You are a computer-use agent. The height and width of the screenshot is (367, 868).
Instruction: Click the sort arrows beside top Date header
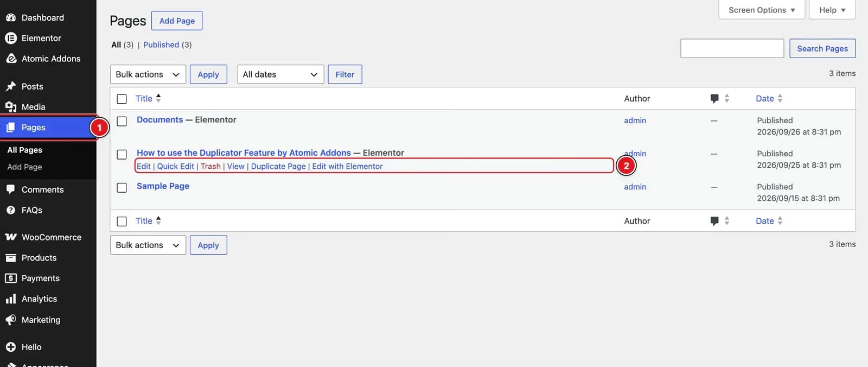tap(780, 98)
